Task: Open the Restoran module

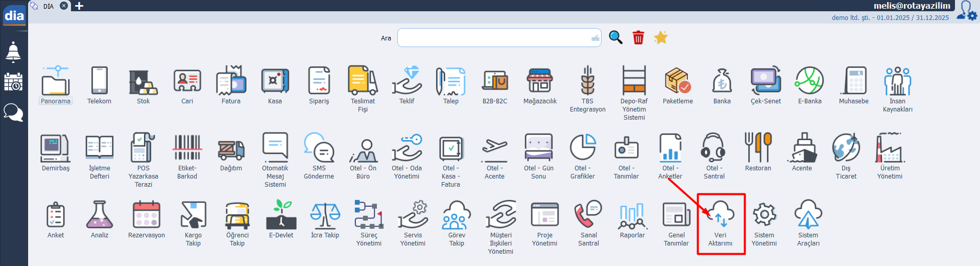Action: (x=758, y=149)
